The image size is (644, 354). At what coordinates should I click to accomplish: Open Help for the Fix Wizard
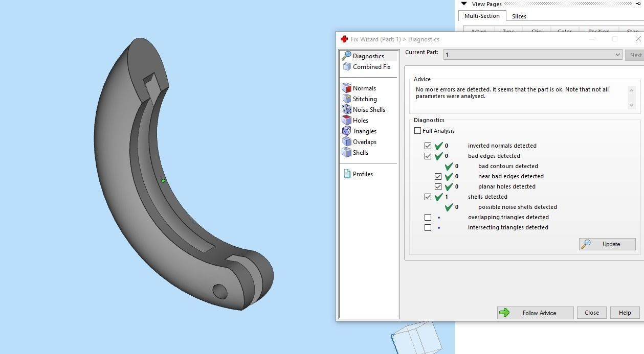click(625, 313)
